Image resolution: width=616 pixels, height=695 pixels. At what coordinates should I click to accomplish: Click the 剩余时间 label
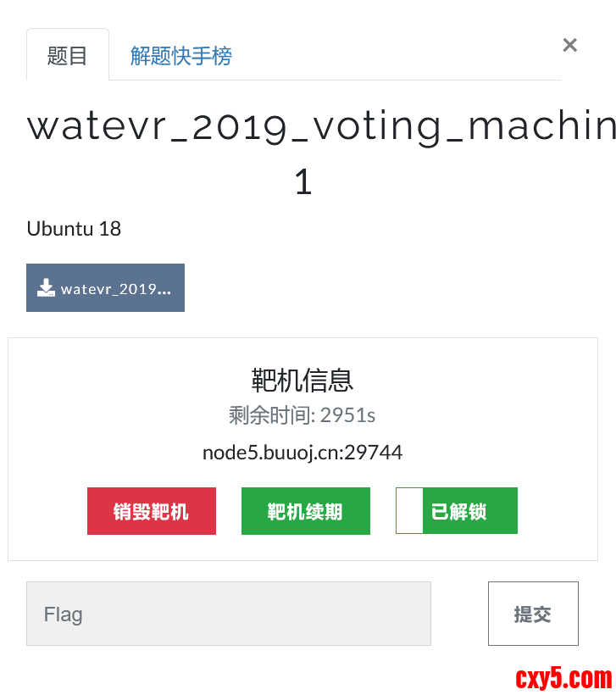(271, 415)
